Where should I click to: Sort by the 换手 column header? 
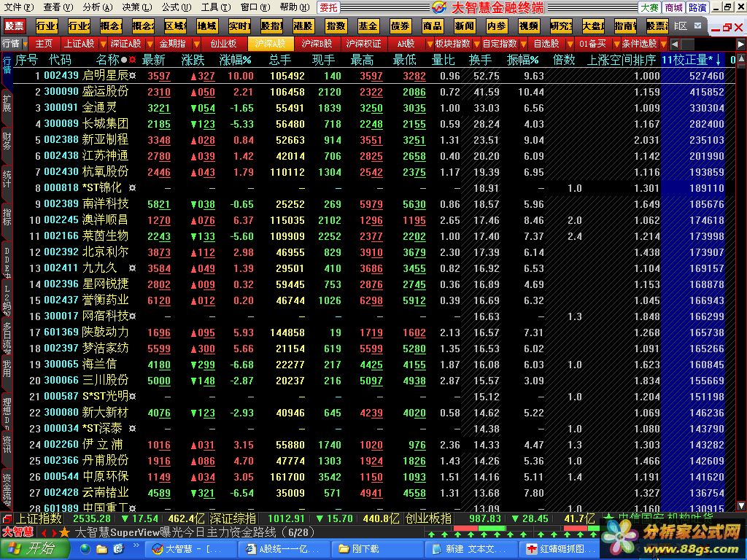pos(480,60)
